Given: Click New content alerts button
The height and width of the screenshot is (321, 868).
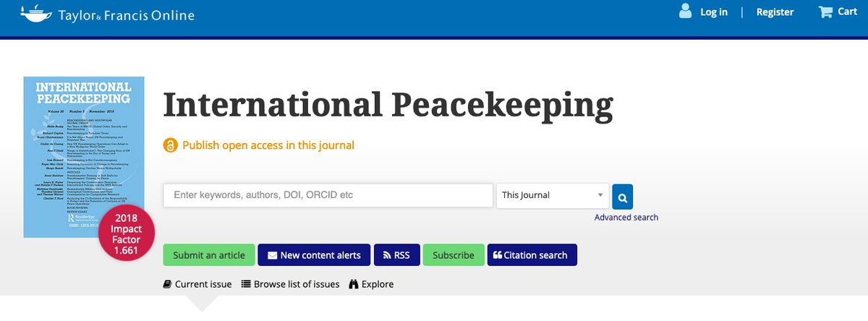Looking at the screenshot, I should tap(314, 255).
